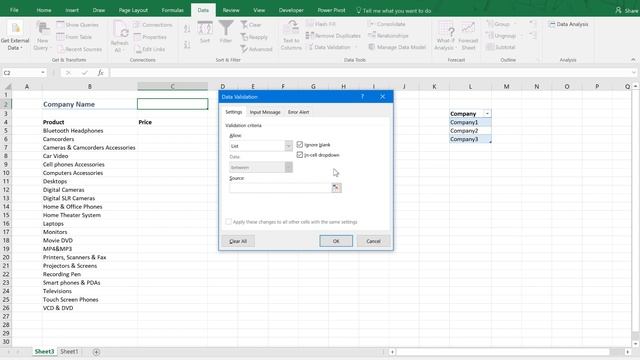
Task: Click the dialog help question mark
Action: pos(362,97)
